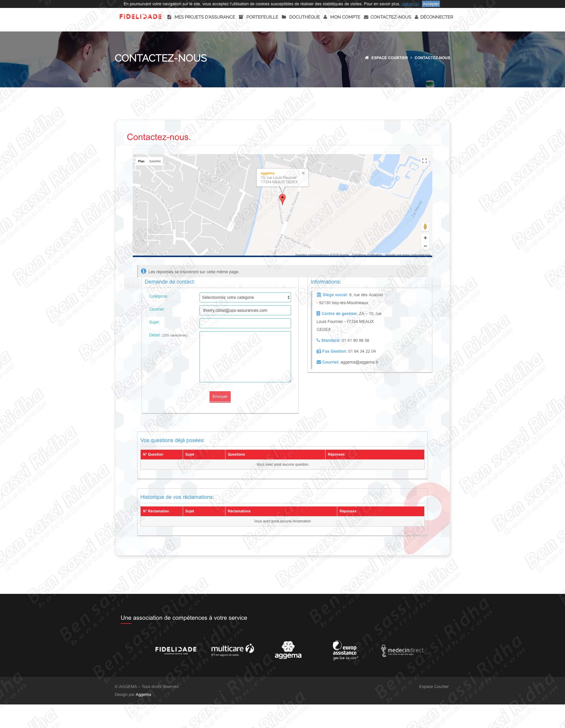Click the Sujet input field
This screenshot has width=565, height=728.
click(x=245, y=323)
